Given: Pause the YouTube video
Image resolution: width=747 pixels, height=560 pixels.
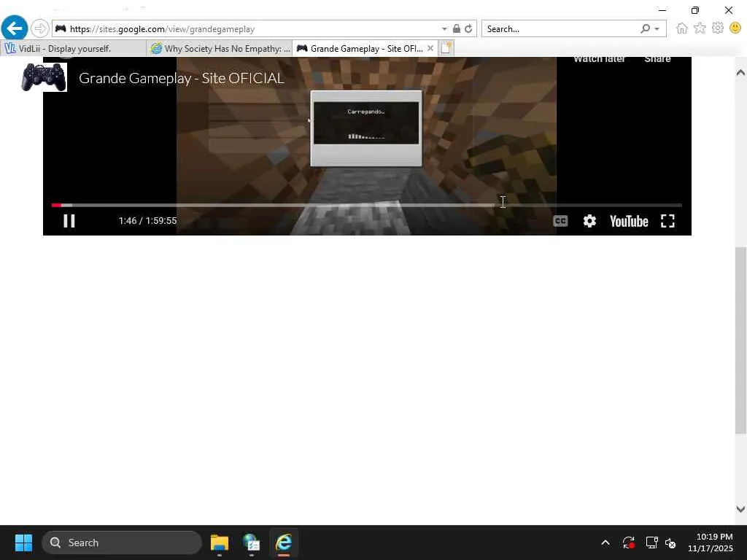Looking at the screenshot, I should point(69,221).
